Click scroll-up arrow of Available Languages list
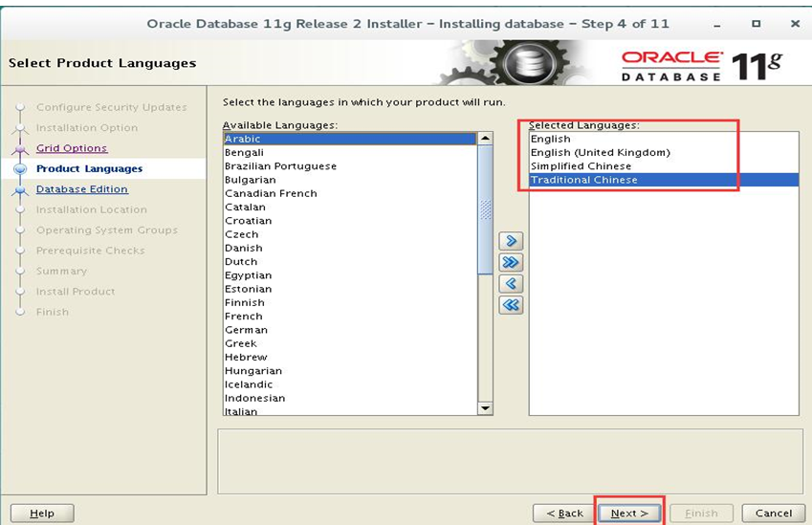Image resolution: width=812 pixels, height=525 pixels. tap(485, 139)
